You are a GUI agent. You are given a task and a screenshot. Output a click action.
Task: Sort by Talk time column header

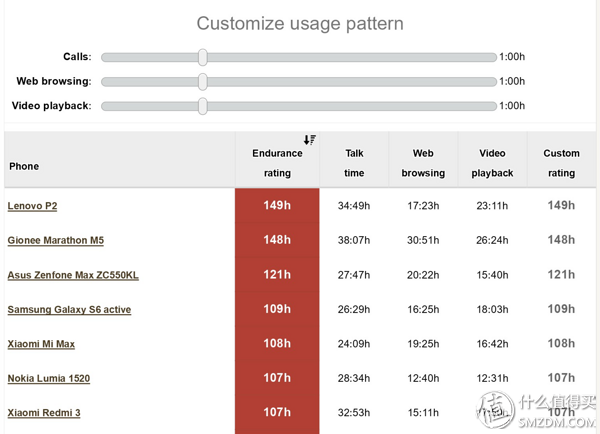(354, 163)
